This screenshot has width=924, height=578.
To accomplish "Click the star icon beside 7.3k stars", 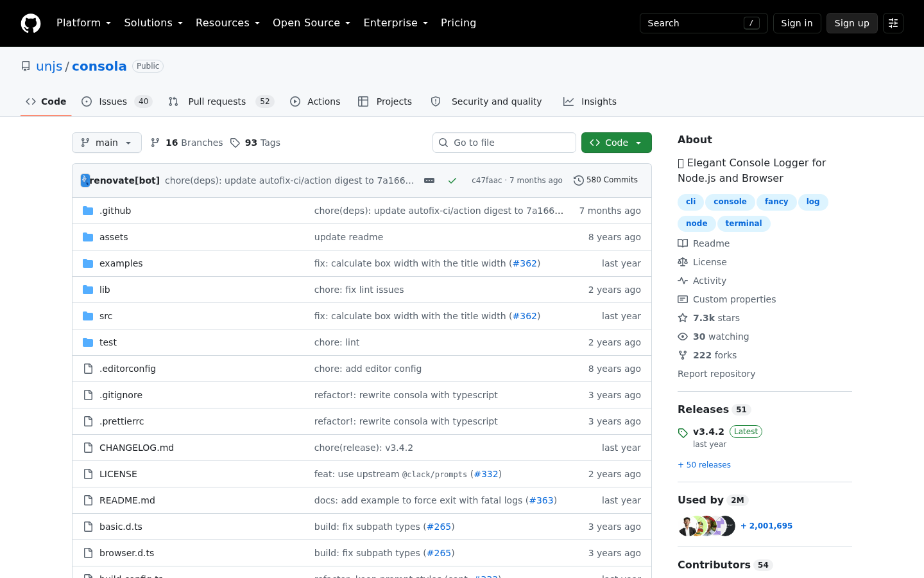I will [x=683, y=318].
